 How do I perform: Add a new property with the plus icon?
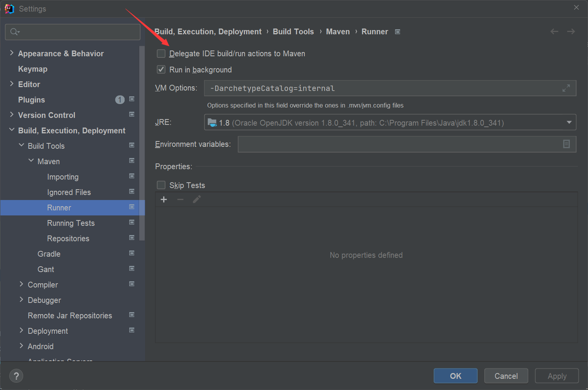164,199
